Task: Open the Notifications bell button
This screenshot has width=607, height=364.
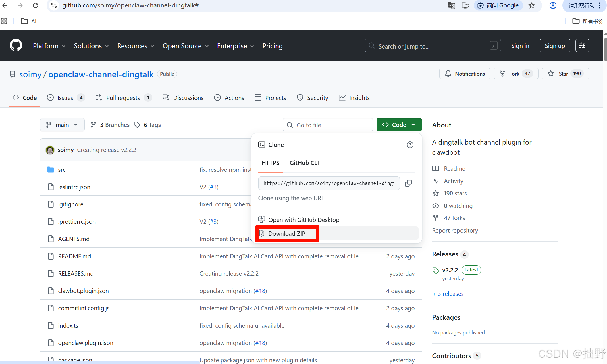Action: (465, 74)
